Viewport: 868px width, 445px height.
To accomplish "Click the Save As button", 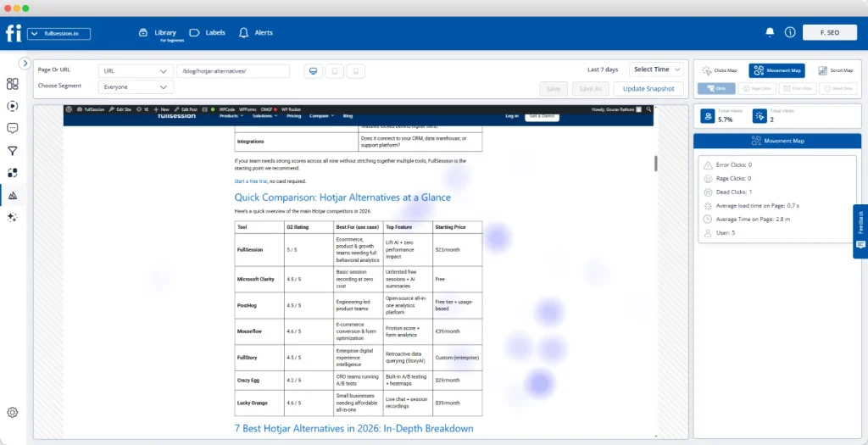I will 590,88.
